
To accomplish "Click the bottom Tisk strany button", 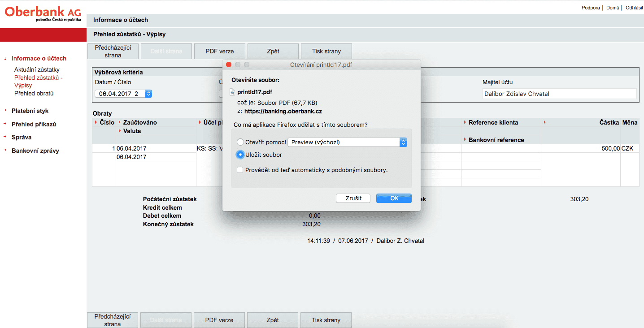I will pos(326,320).
